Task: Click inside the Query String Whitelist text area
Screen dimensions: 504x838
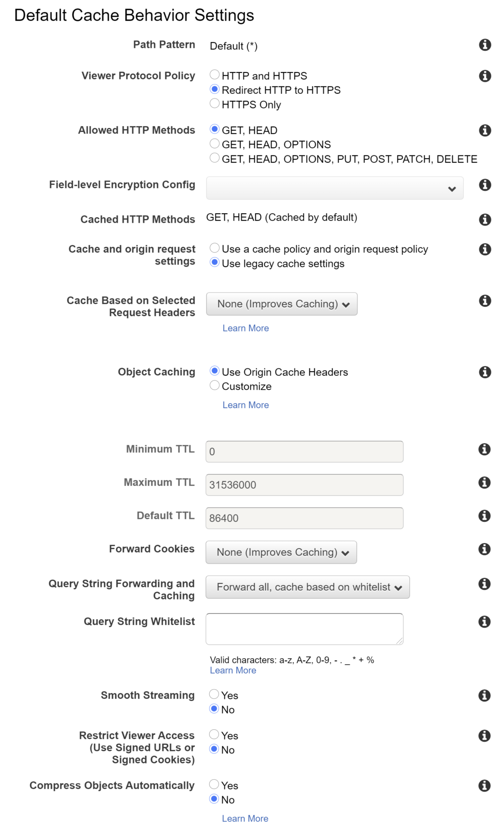Action: pos(304,628)
